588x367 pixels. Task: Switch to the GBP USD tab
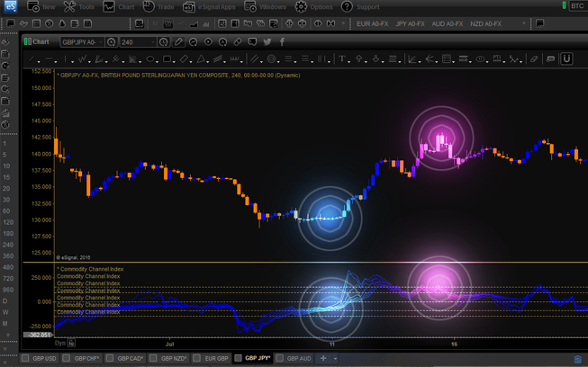(40, 358)
